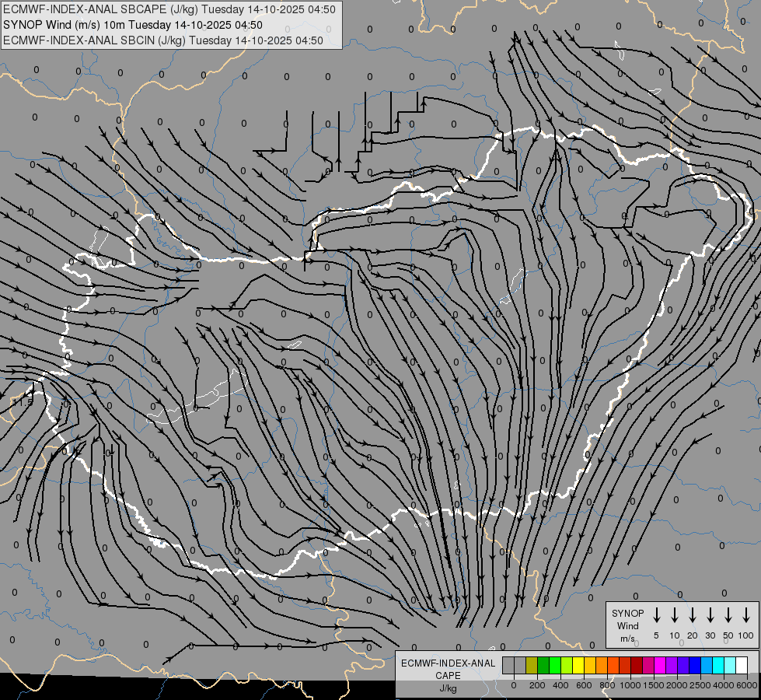Click the 1000 label on the CAPE scale

point(630,685)
